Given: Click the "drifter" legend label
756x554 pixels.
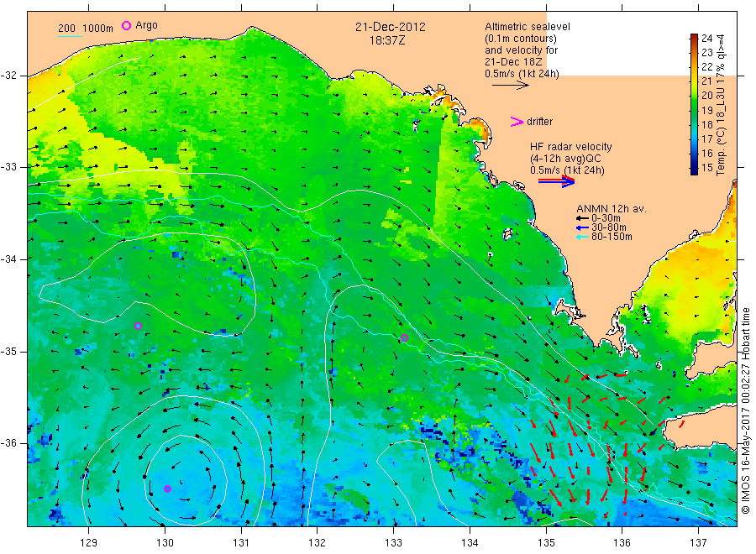Looking at the screenshot, I should coord(539,122).
